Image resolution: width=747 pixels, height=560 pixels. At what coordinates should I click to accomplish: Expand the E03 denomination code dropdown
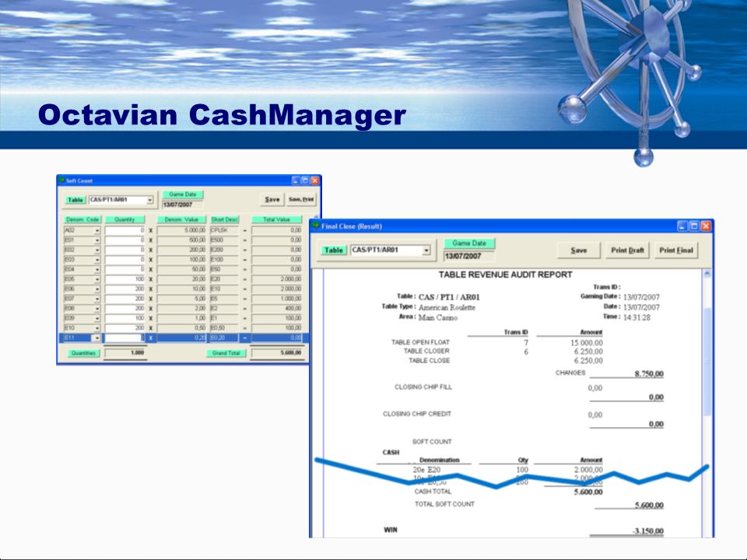click(x=97, y=260)
